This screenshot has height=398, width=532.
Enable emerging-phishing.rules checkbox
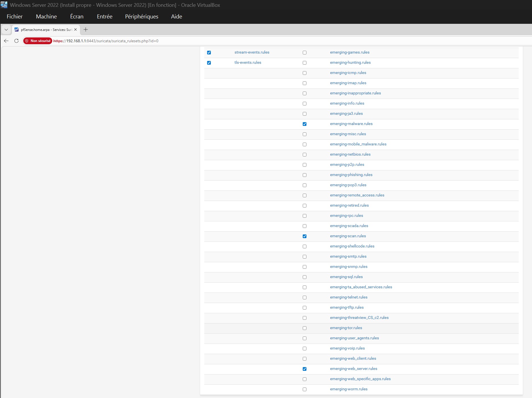[x=305, y=175]
